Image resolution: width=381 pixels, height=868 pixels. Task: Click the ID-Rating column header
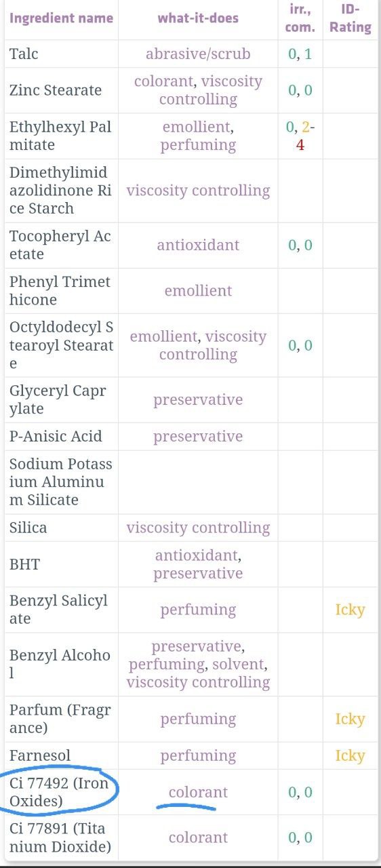350,18
